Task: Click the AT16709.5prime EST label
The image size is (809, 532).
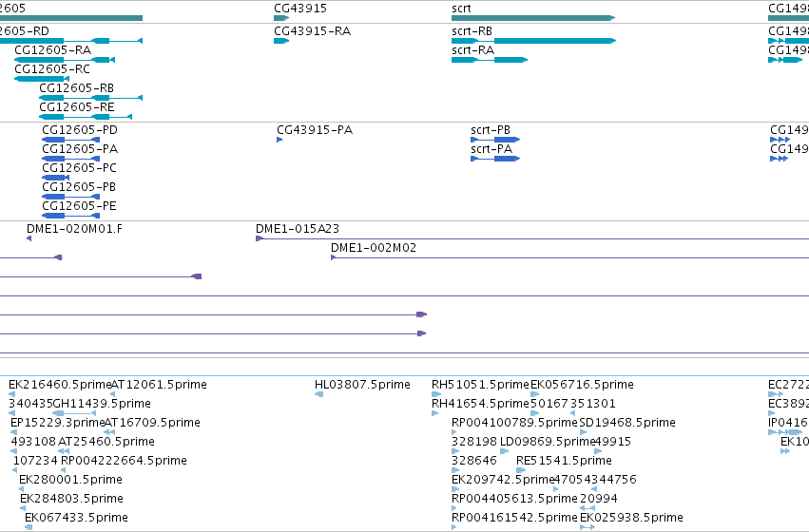Action: click(152, 423)
